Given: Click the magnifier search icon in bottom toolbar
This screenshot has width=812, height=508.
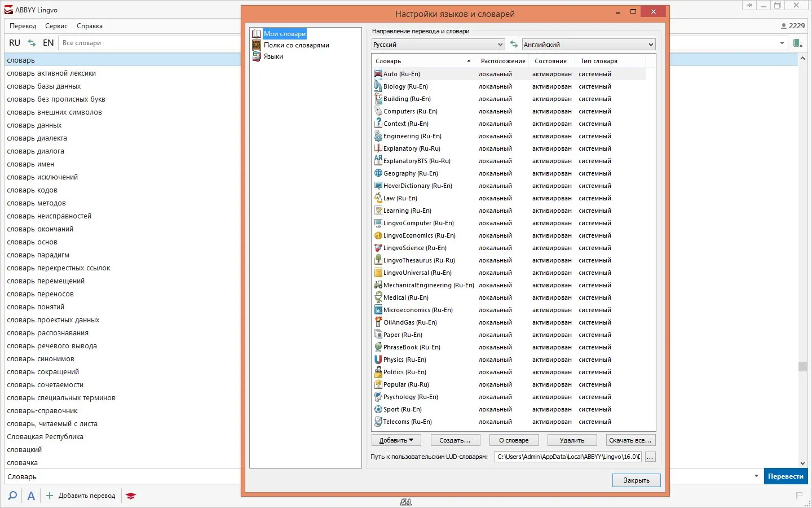Looking at the screenshot, I should (12, 496).
